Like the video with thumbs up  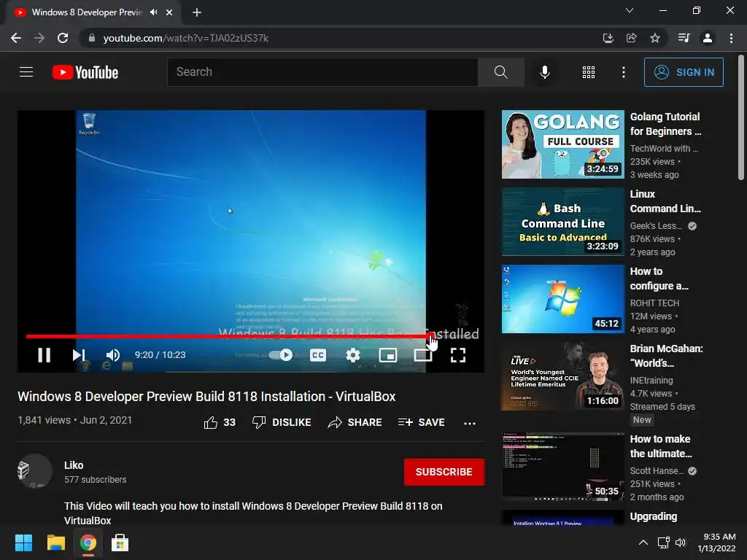pyautogui.click(x=220, y=422)
